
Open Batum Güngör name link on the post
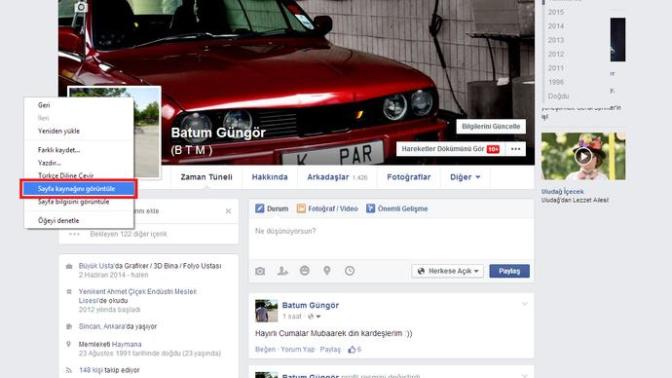click(x=310, y=306)
